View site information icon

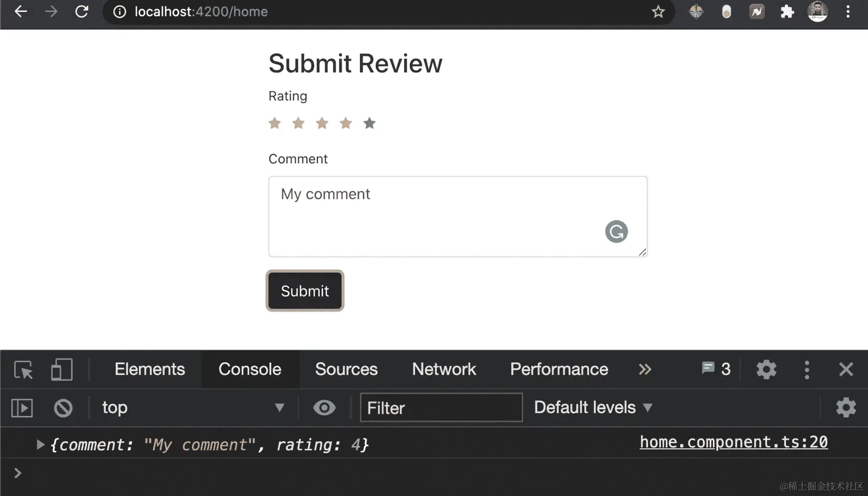pyautogui.click(x=120, y=12)
